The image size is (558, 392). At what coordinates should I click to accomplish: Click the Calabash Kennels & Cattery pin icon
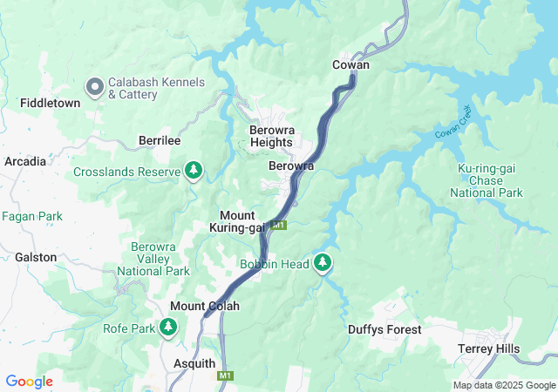95,87
